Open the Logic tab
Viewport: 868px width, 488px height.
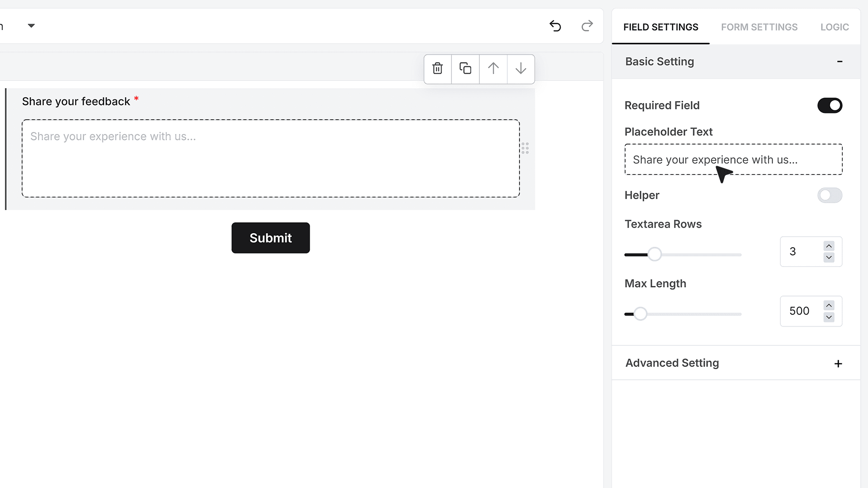click(835, 27)
